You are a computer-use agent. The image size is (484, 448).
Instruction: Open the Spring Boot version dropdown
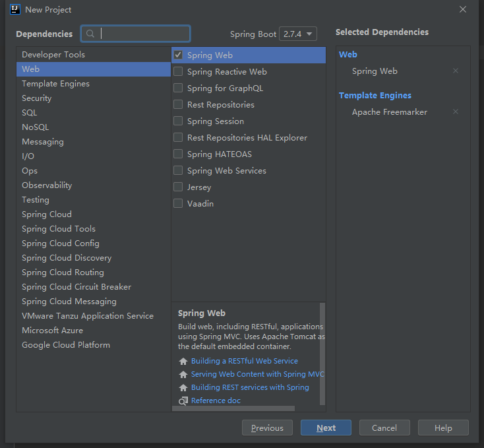point(298,34)
